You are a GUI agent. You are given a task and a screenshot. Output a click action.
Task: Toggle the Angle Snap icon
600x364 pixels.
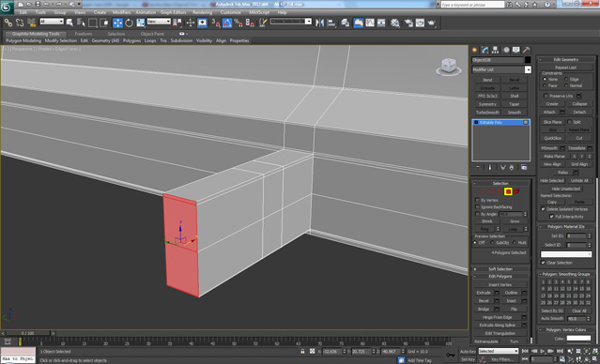[227, 23]
